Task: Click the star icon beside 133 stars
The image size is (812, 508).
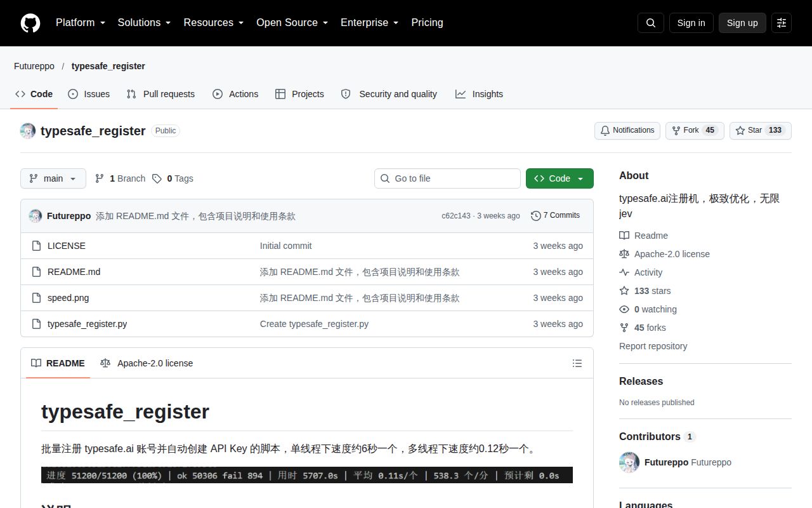Action: 624,291
